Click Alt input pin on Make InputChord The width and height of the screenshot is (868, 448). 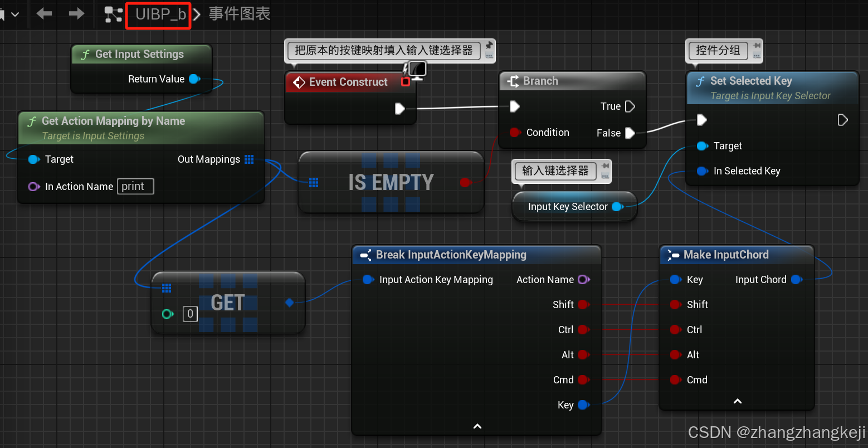676,355
